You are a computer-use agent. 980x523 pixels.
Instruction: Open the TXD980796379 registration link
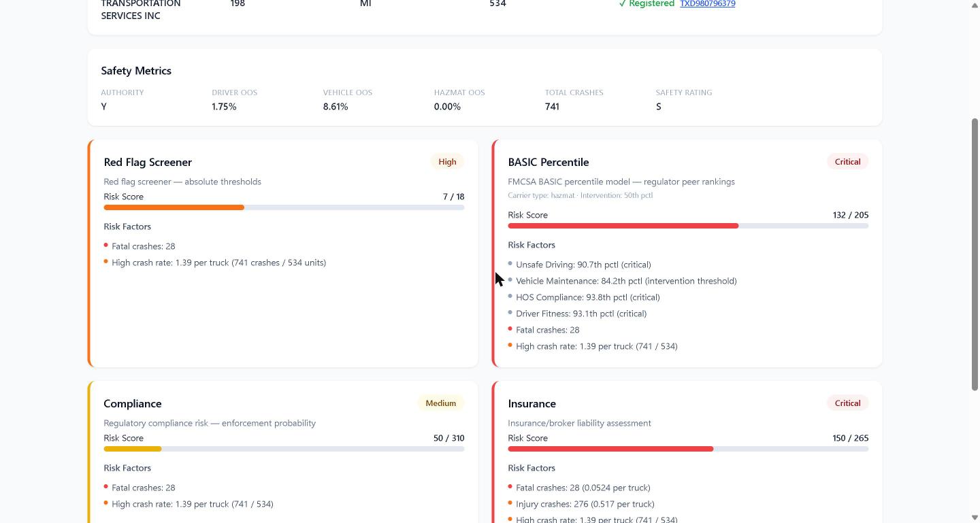[x=707, y=3]
